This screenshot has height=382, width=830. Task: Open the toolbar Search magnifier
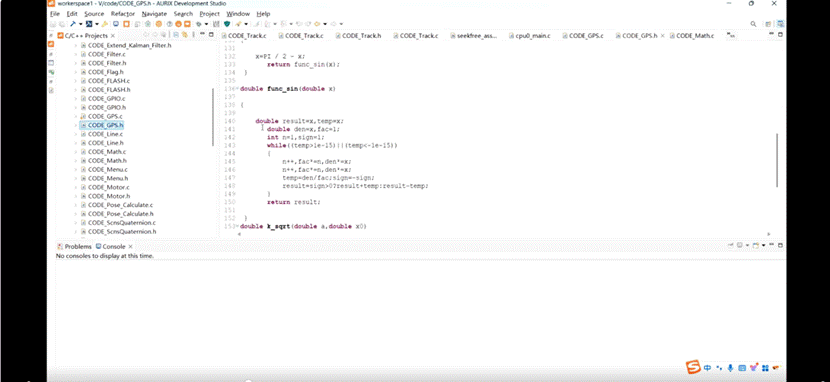click(x=753, y=24)
